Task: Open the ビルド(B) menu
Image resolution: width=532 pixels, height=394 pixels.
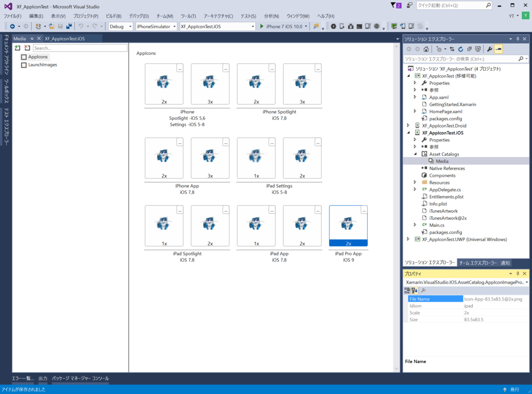Action: coord(114,16)
